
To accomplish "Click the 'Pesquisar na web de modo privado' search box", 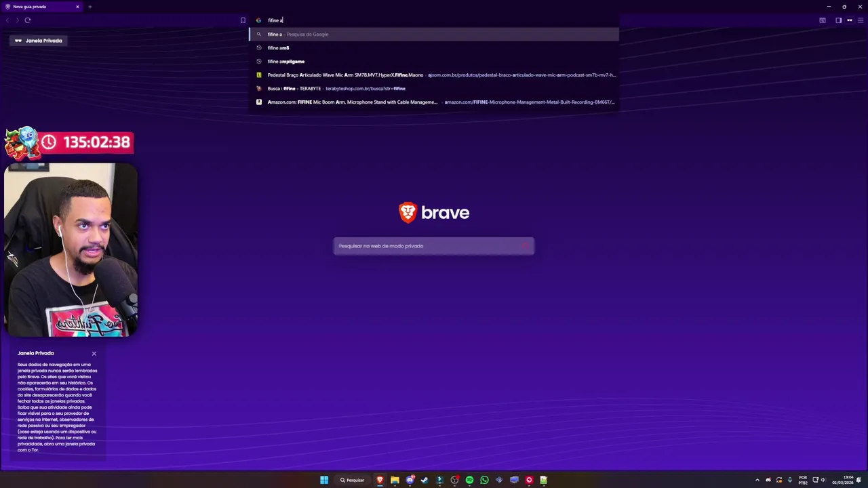I will (x=434, y=246).
